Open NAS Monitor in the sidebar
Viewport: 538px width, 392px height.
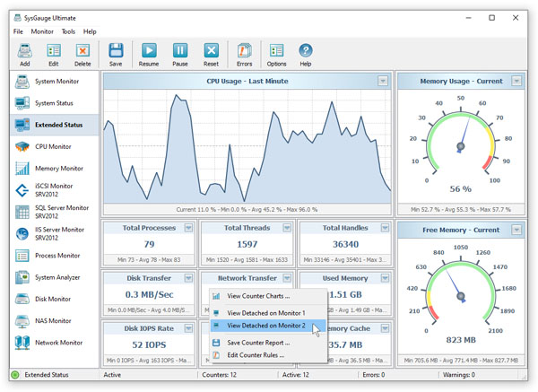[54, 321]
